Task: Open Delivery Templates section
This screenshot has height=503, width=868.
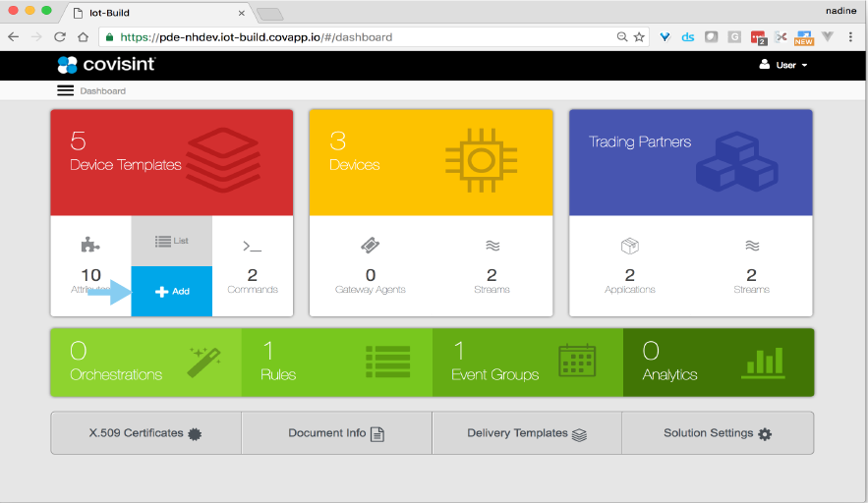Action: point(527,433)
